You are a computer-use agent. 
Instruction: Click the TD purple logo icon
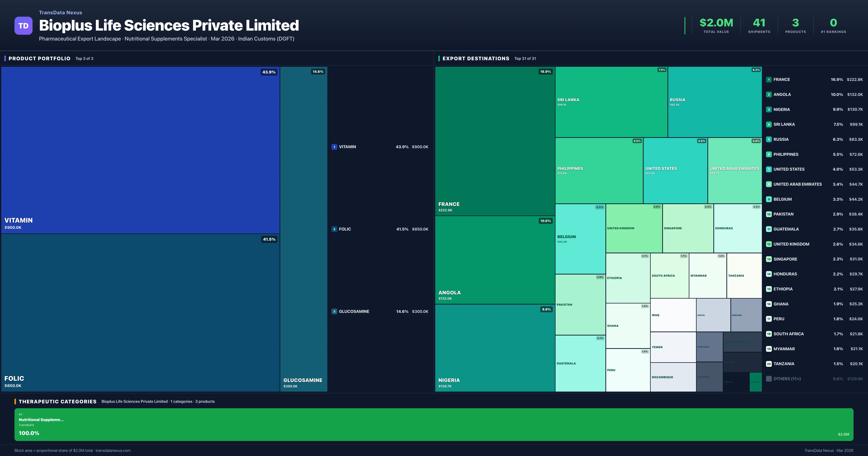tap(23, 26)
